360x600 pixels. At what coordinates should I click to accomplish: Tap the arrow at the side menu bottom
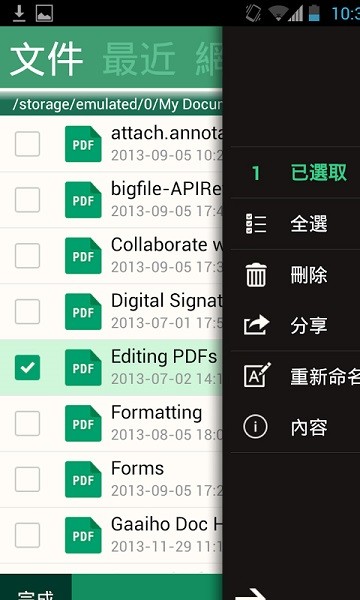(x=251, y=594)
